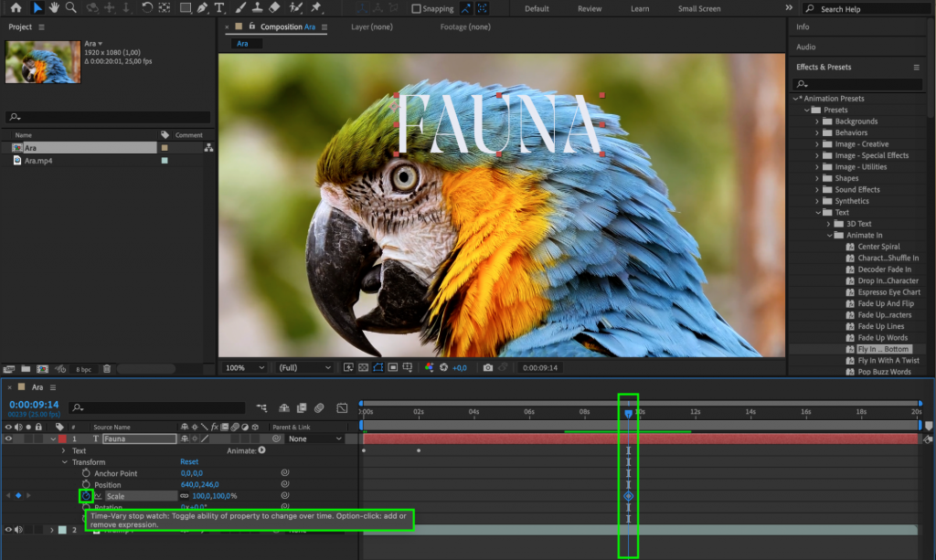Select the Zoom tool
This screenshot has height=560, width=936.
(71, 8)
